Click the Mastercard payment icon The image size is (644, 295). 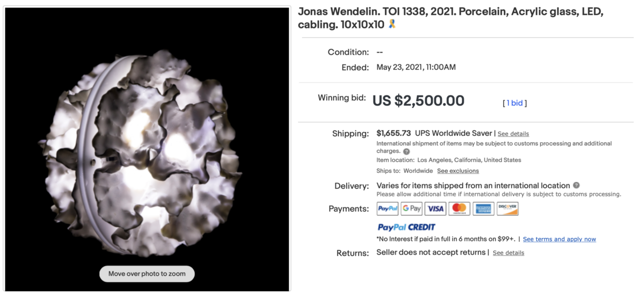459,209
